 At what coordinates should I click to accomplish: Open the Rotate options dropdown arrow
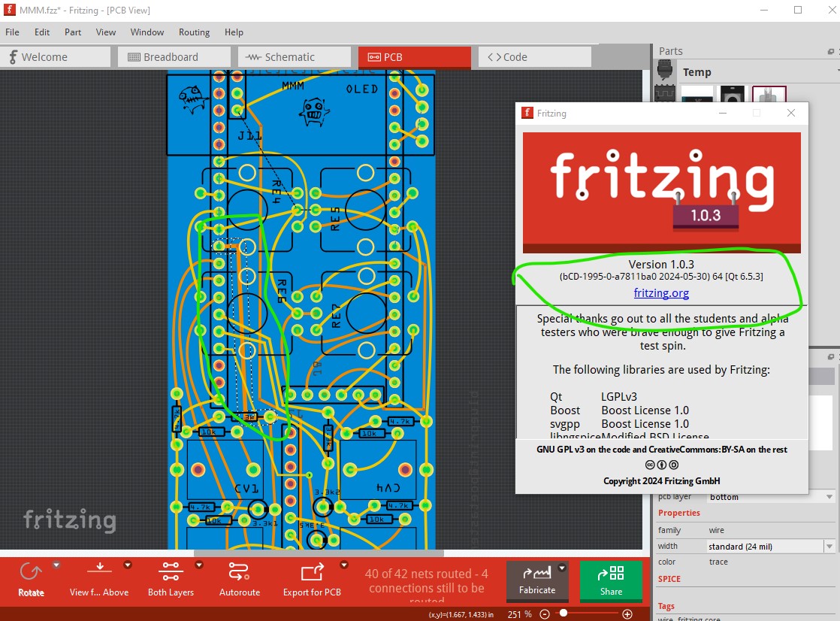coord(56,565)
